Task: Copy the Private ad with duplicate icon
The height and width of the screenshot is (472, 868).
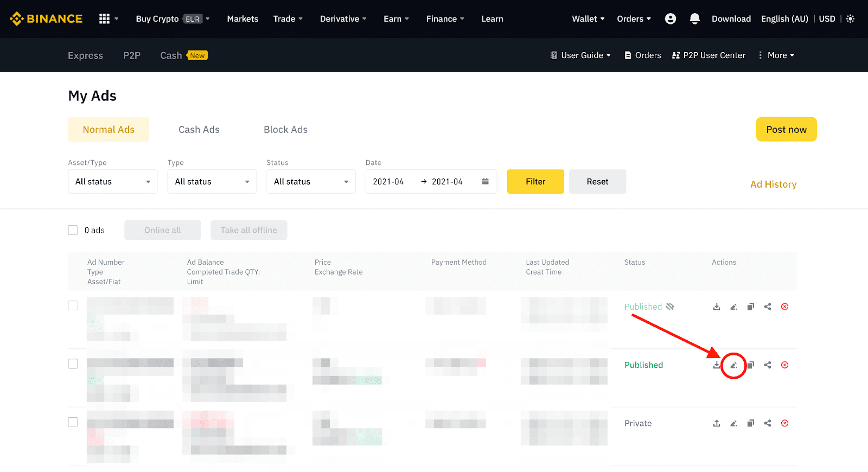Action: tap(750, 423)
